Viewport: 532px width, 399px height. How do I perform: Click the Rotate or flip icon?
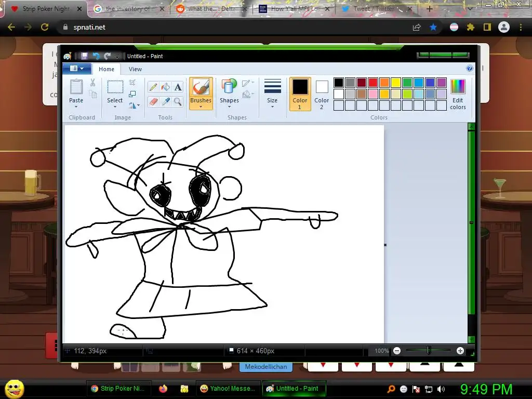pos(132,105)
